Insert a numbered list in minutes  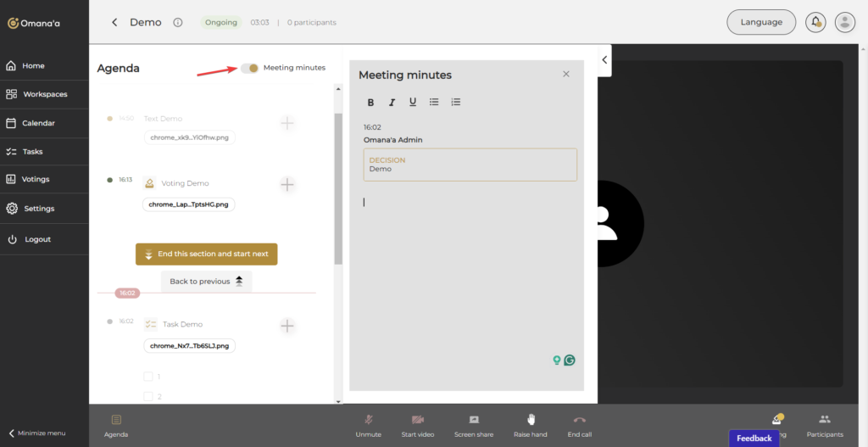(x=456, y=103)
